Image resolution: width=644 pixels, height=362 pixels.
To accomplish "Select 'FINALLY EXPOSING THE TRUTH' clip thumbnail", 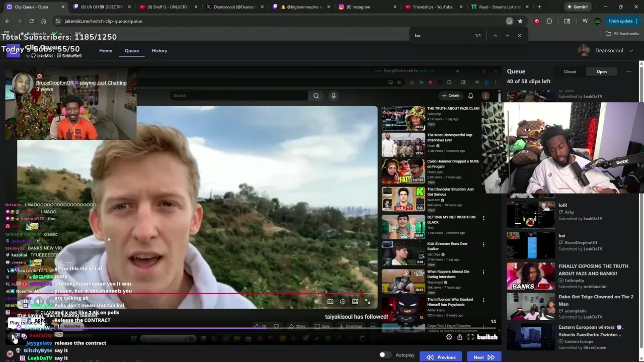I will click(x=530, y=276).
